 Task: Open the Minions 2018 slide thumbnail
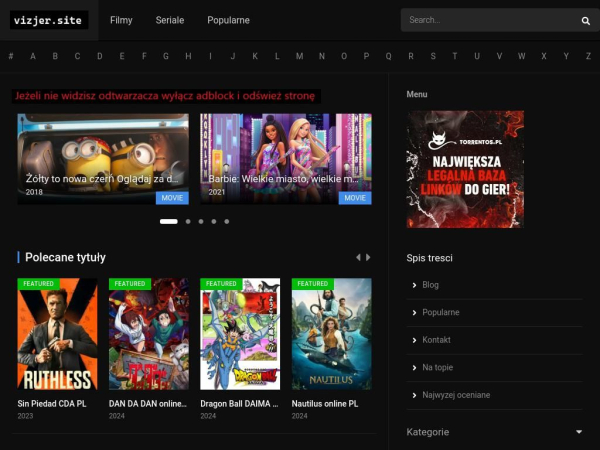point(103,159)
